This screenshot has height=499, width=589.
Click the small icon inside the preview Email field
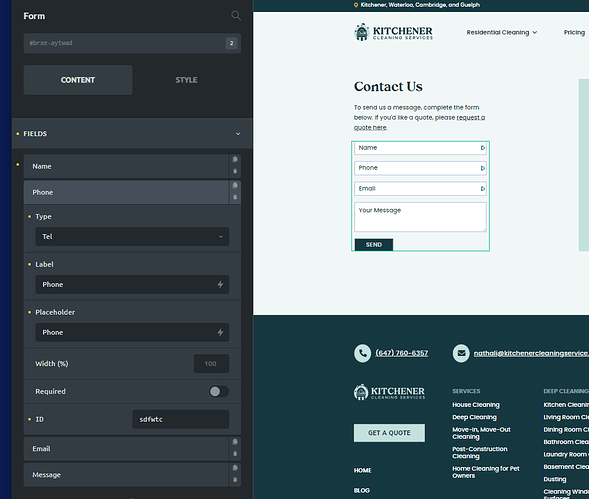[483, 189]
